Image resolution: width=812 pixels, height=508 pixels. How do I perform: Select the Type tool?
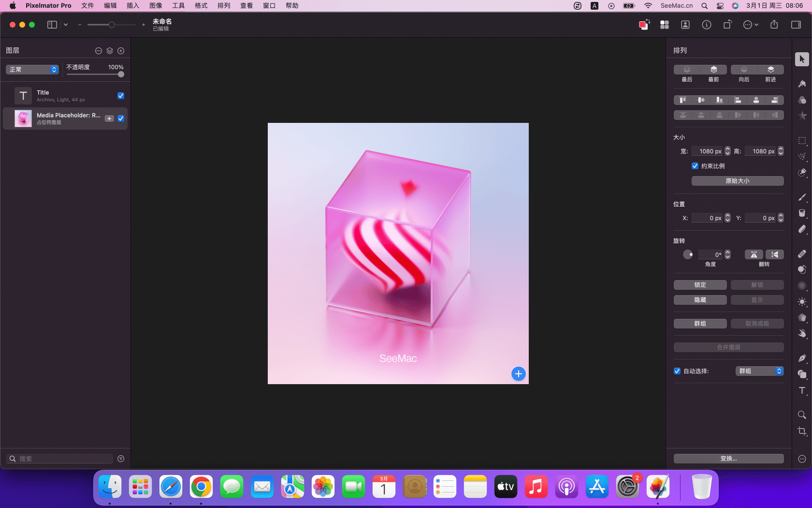pos(802,390)
